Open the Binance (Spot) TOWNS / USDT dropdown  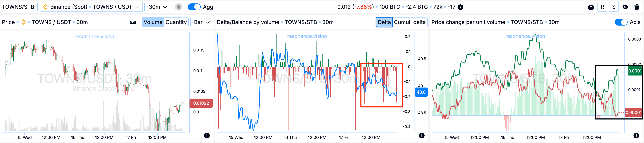click(x=92, y=7)
